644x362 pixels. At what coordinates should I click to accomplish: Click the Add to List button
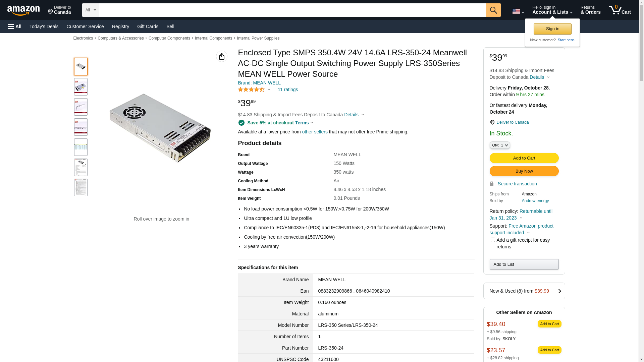(524, 264)
